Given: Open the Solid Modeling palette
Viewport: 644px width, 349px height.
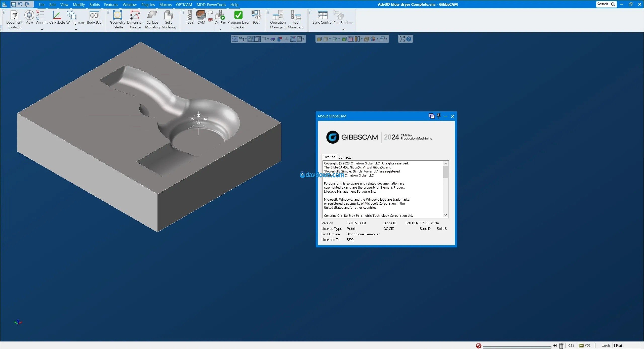Looking at the screenshot, I should pyautogui.click(x=169, y=20).
